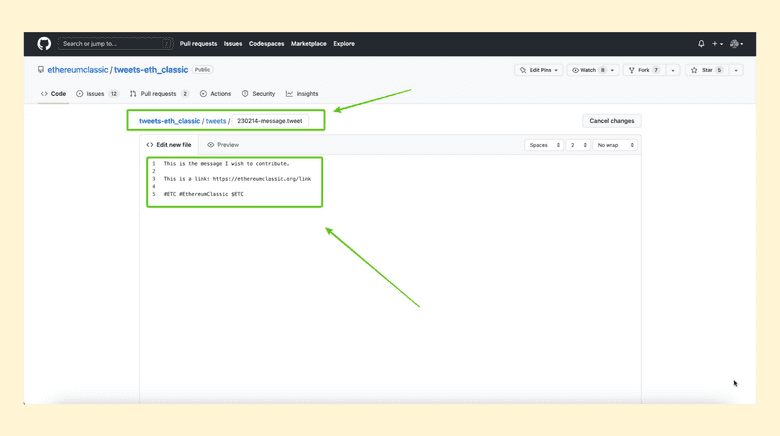Click the Edit Pins button
Image resolution: width=780 pixels, height=436 pixels.
tap(538, 70)
